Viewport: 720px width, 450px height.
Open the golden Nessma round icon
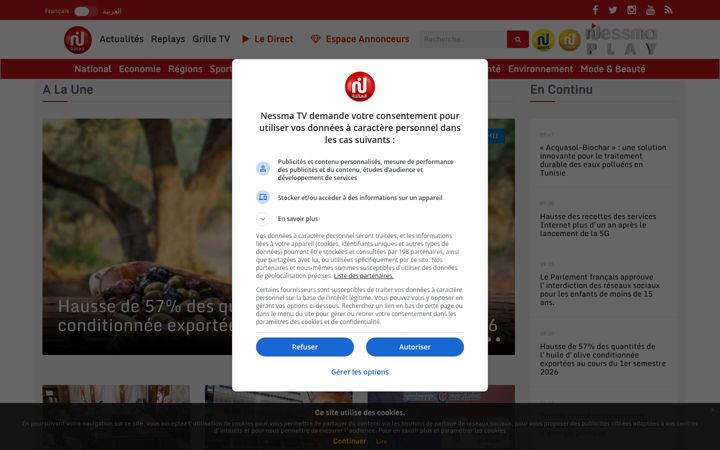pyautogui.click(x=569, y=40)
